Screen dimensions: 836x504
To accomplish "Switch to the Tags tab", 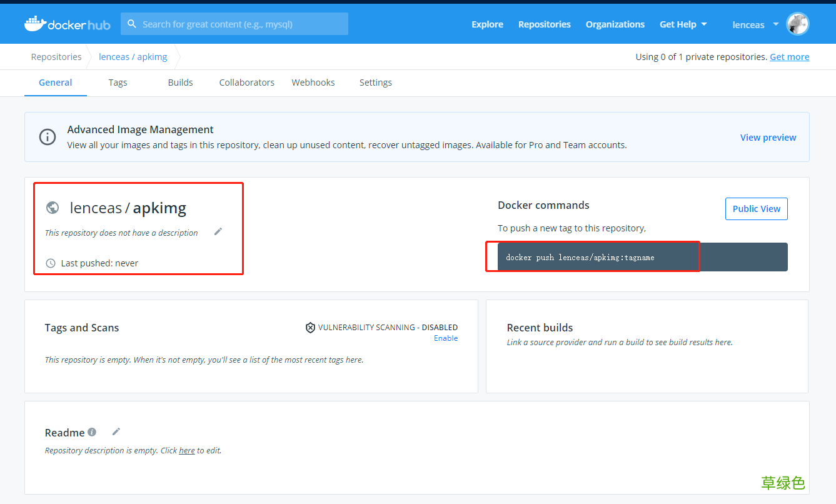I will [118, 83].
